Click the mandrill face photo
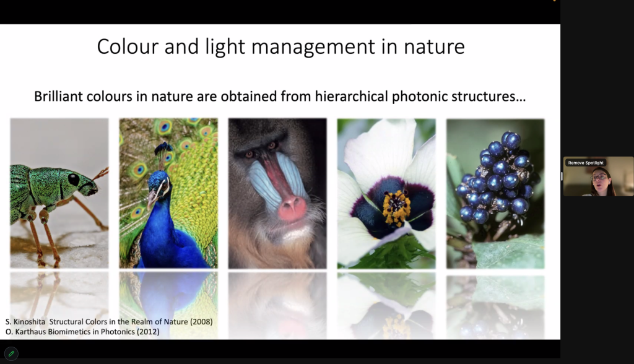 tap(277, 193)
